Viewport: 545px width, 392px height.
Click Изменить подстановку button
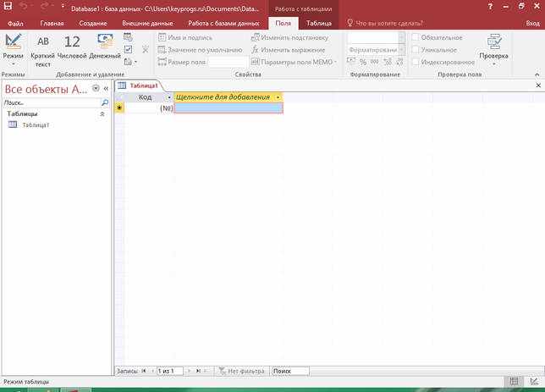[289, 37]
